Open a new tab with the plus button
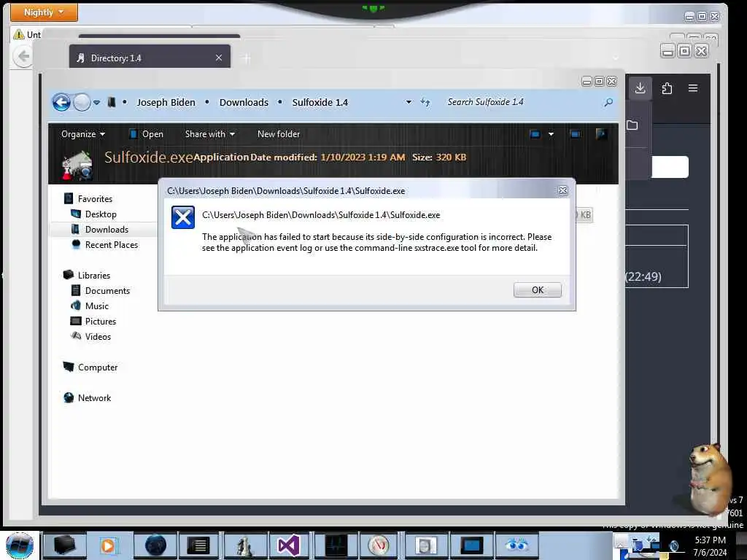 247,58
